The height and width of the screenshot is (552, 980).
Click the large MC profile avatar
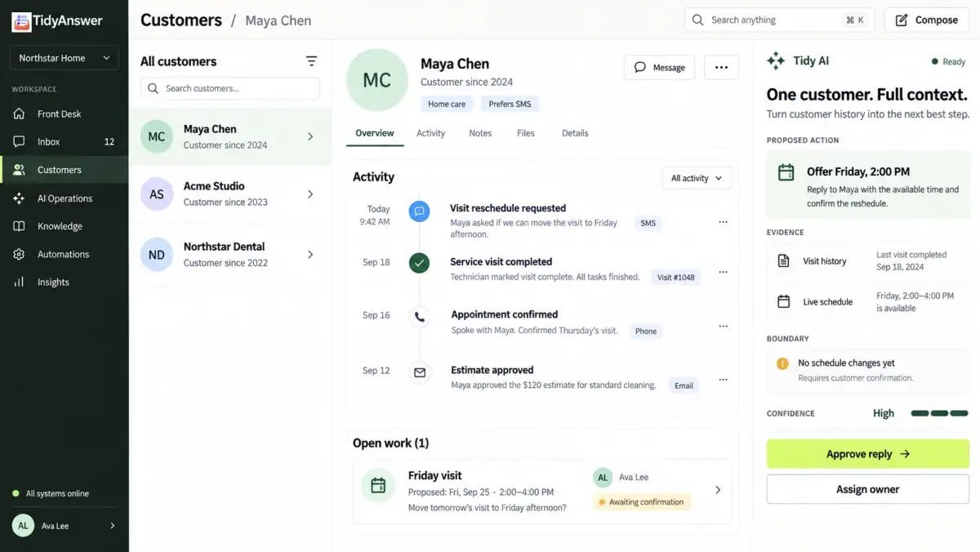click(377, 80)
